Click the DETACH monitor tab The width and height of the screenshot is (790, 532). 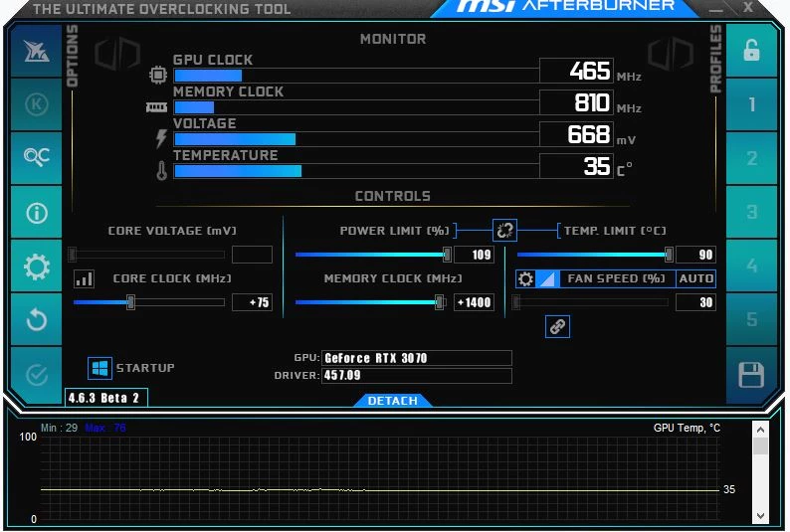392,401
